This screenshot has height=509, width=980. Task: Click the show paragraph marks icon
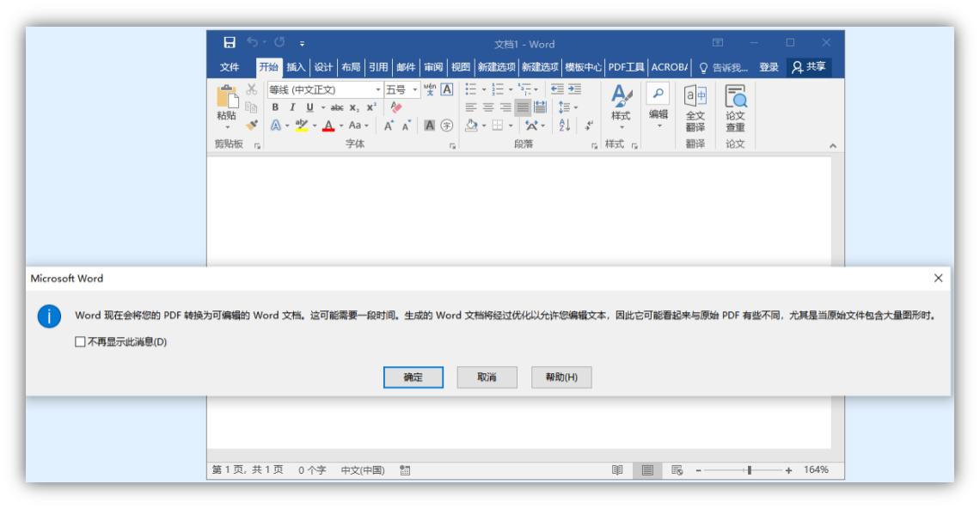[589, 126]
